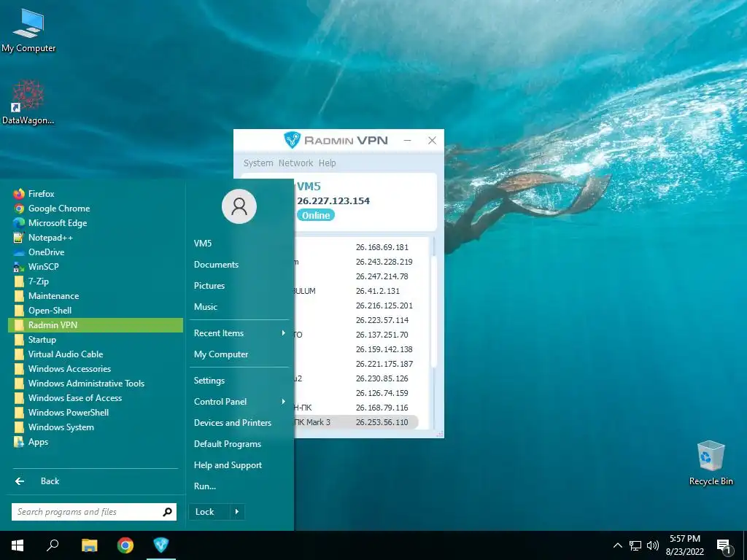Click the Online status badge
The width and height of the screenshot is (747, 560).
(316, 215)
